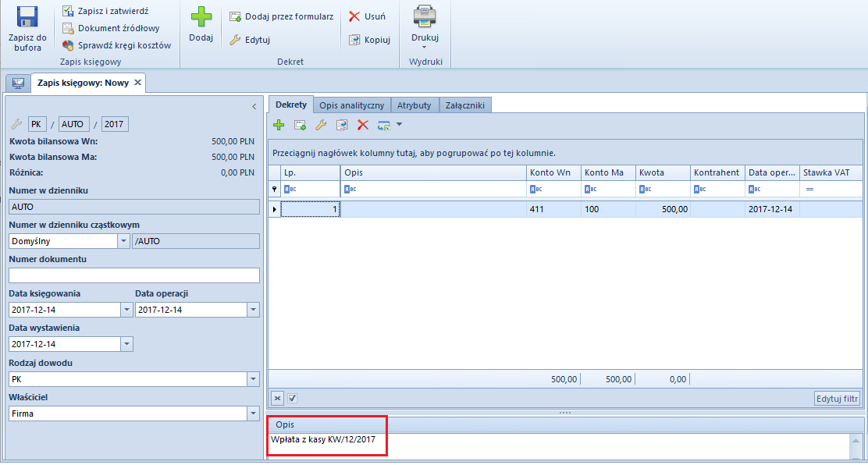Click Usuń red X in ribbon
Image resolution: width=868 pixels, height=465 pixels.
click(367, 16)
